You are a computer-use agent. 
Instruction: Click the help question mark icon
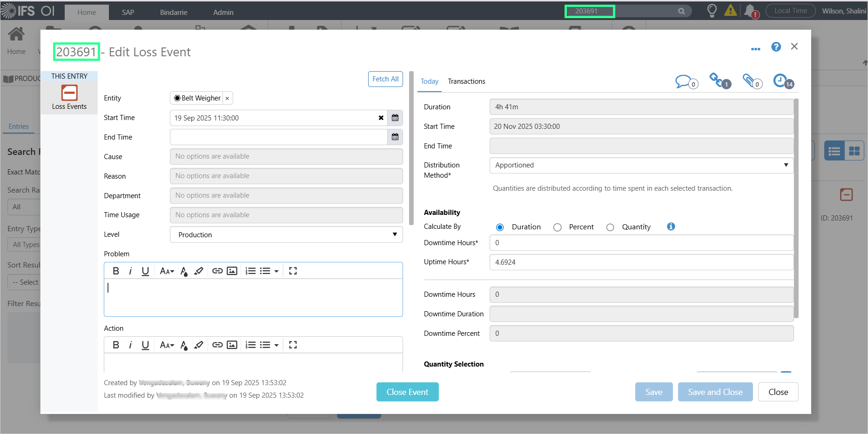(776, 47)
